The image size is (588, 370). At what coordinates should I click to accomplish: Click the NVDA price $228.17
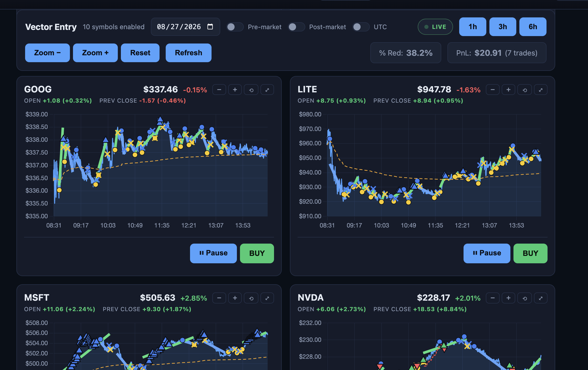tap(433, 298)
